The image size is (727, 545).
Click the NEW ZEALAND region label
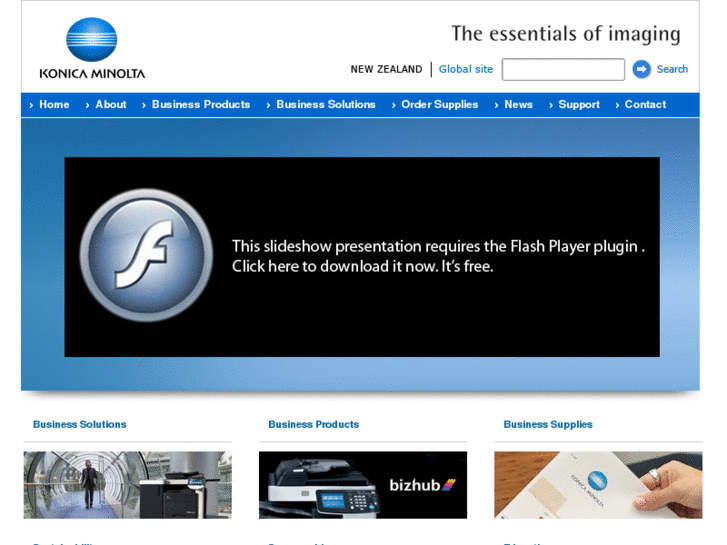386,69
